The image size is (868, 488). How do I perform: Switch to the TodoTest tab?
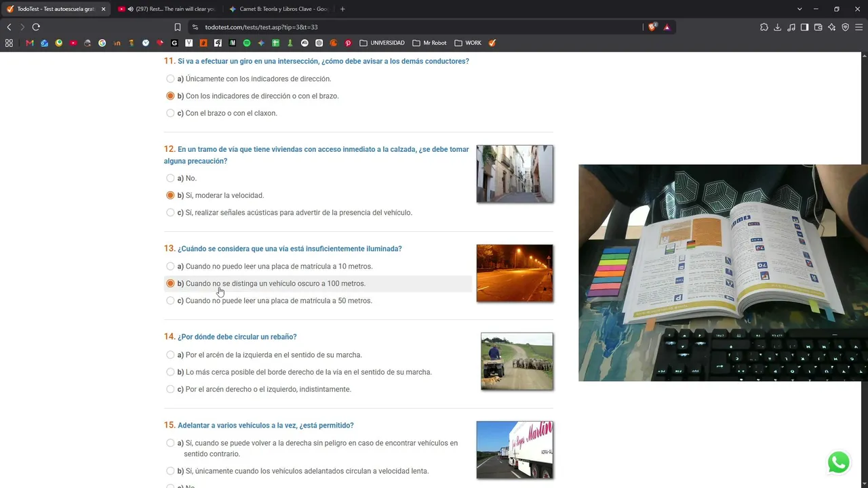(56, 9)
